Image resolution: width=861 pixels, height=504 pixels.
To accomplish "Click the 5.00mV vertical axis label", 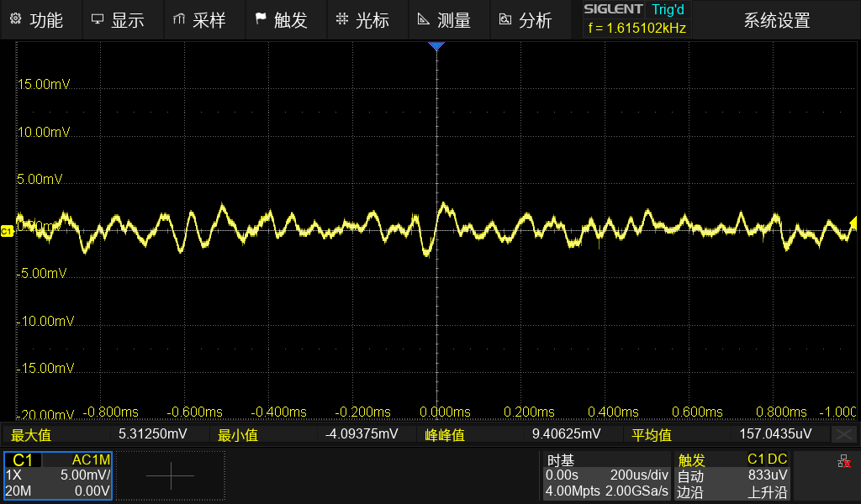I will coord(40,179).
